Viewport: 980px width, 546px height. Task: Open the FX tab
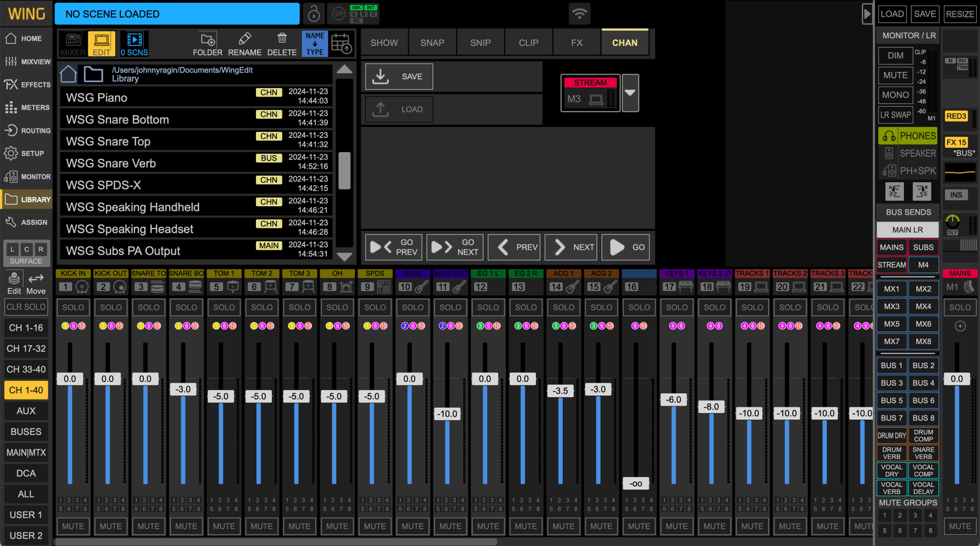click(577, 42)
